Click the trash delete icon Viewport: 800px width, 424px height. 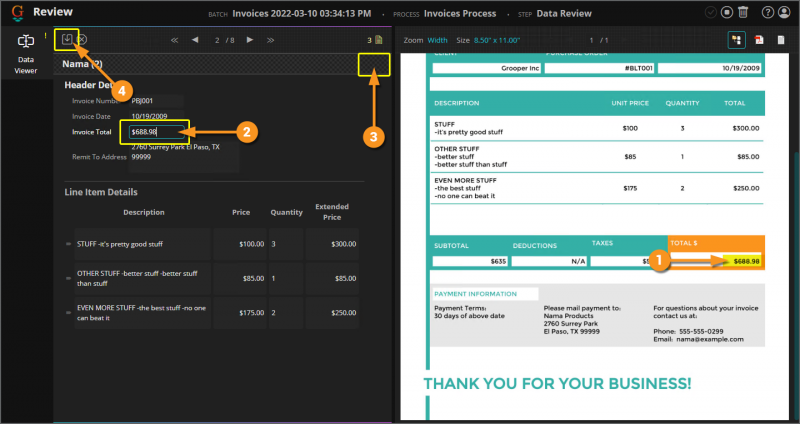click(743, 12)
